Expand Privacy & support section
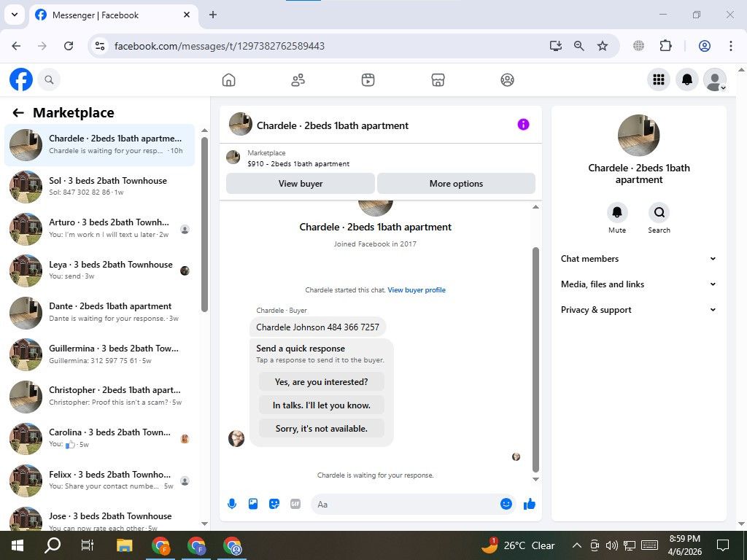 (x=638, y=310)
